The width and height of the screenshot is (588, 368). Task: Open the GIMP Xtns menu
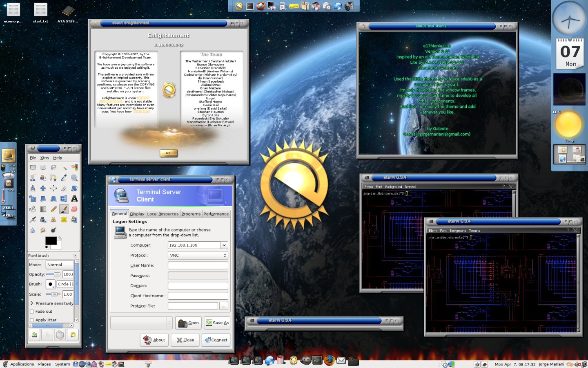45,158
